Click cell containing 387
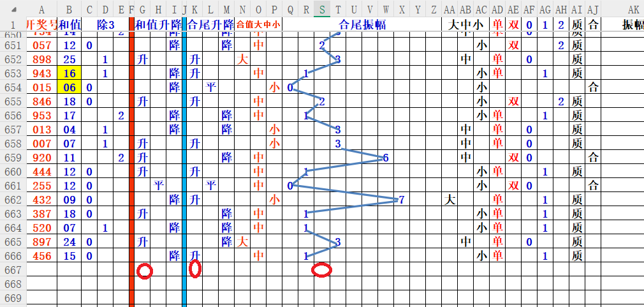Image resolution: width=644 pixels, height=307 pixels. [42, 214]
